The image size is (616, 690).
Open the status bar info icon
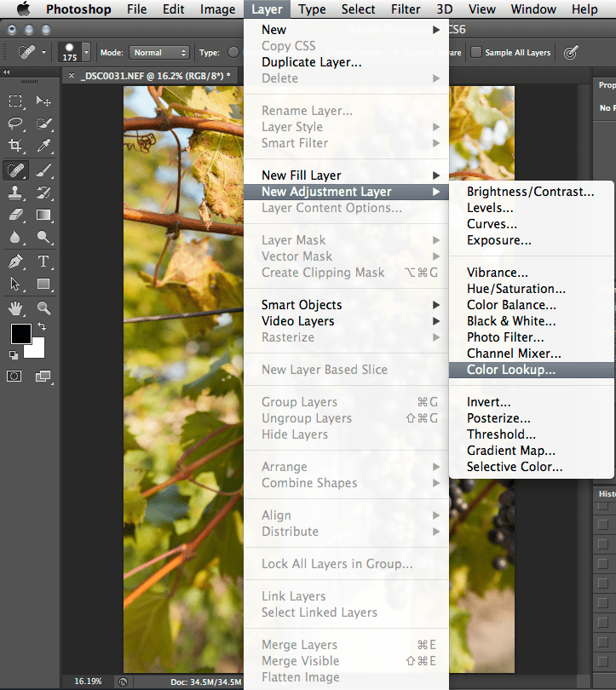click(x=124, y=681)
